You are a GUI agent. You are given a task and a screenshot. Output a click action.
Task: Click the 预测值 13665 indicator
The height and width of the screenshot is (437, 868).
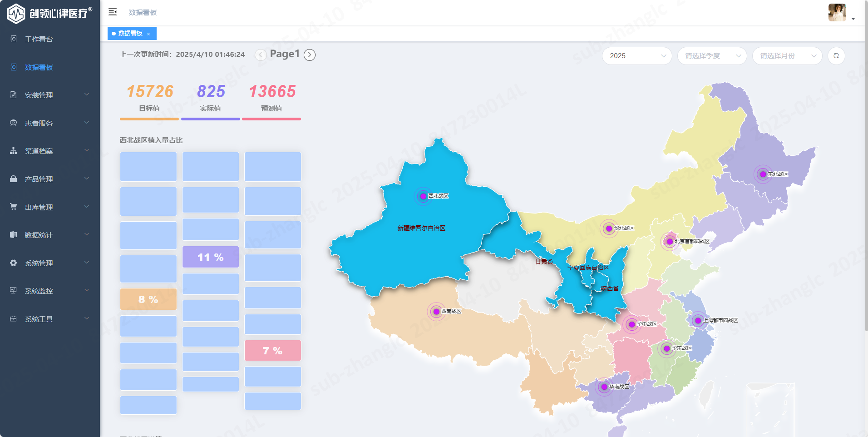point(271,101)
